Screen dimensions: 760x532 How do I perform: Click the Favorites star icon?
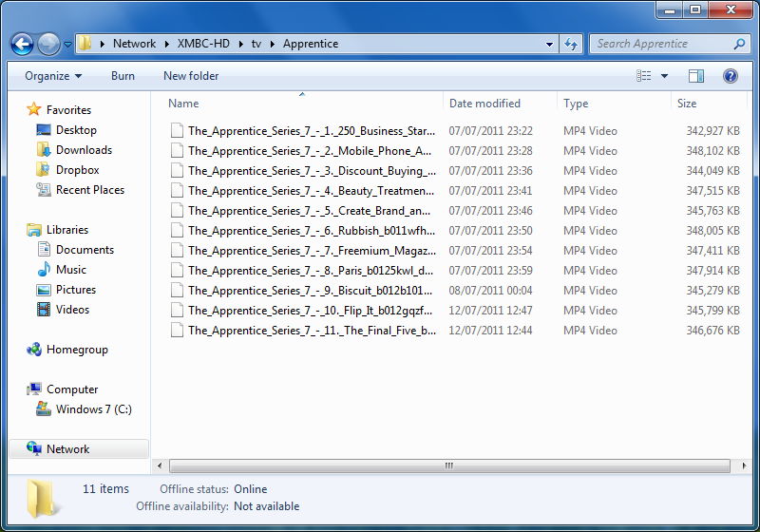[33, 109]
